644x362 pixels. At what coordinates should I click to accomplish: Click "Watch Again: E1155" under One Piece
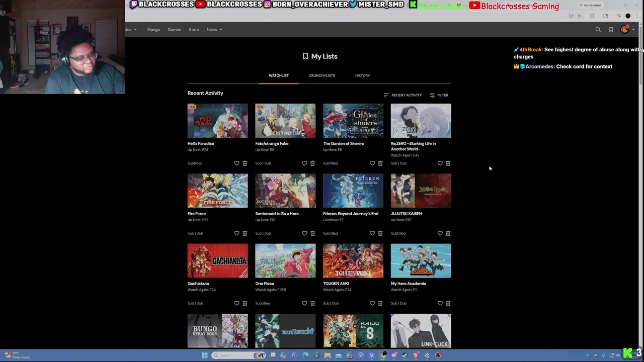tap(271, 290)
